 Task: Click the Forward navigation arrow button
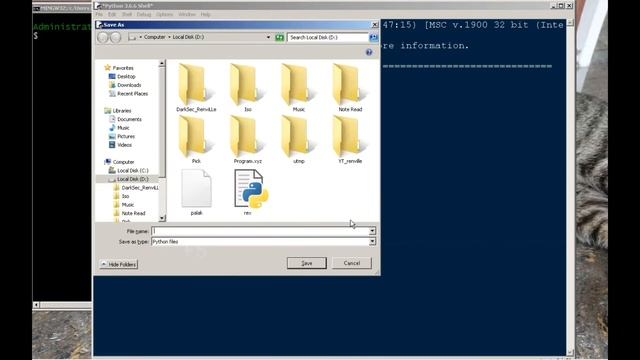(116, 37)
